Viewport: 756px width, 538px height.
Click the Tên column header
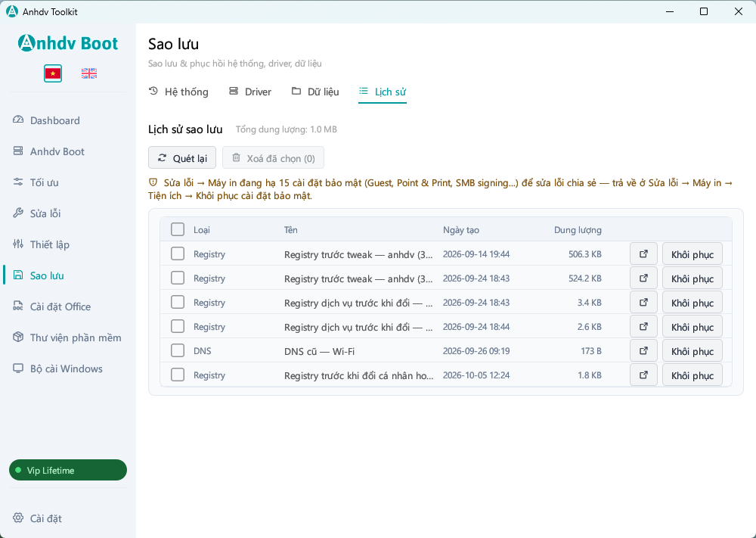point(291,230)
